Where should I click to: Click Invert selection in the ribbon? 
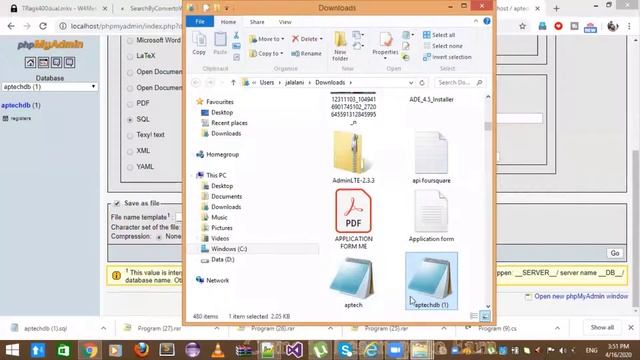[447, 57]
